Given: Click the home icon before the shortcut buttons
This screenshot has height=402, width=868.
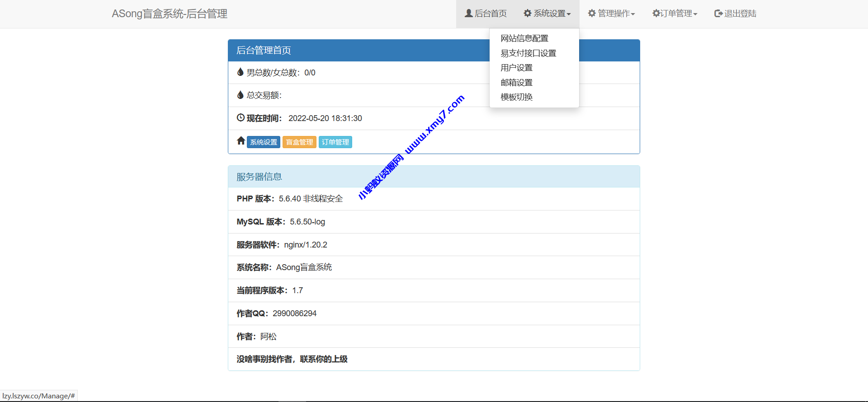Looking at the screenshot, I should click(x=241, y=141).
